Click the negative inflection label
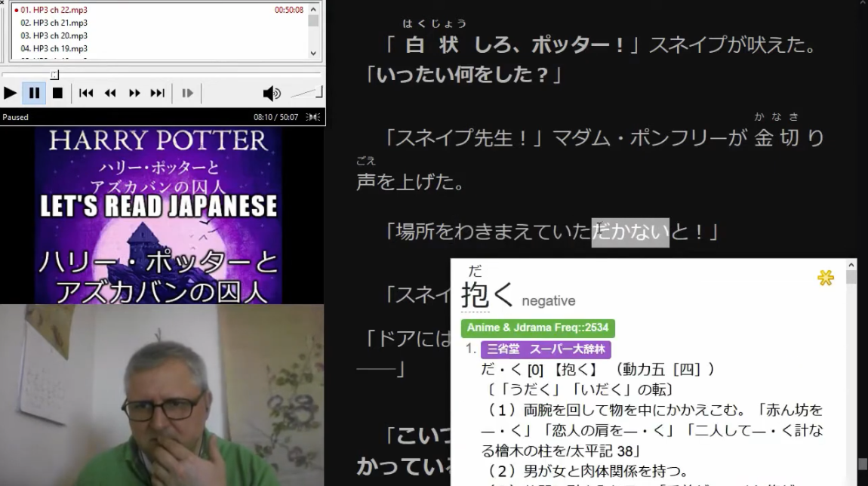 point(549,300)
